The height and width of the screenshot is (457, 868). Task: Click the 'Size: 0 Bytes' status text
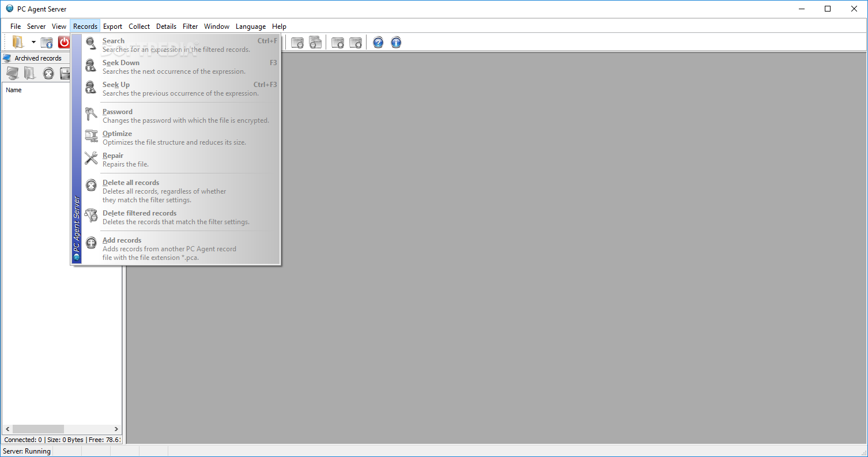click(65, 440)
